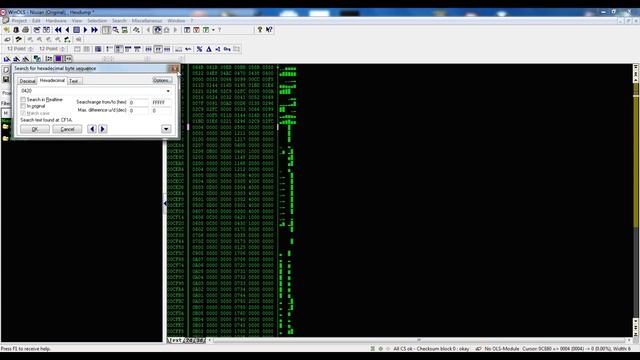Switch to the 2d view tab

[189, 340]
